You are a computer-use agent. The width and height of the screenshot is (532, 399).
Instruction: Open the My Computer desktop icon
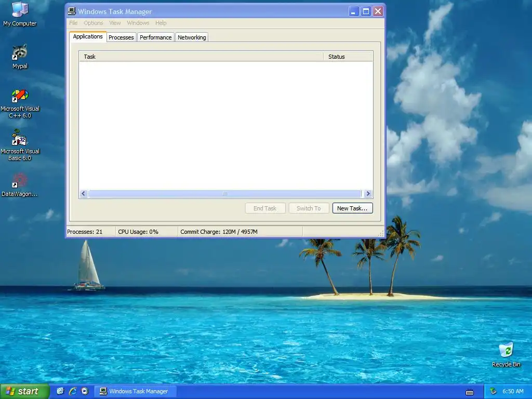tap(20, 14)
